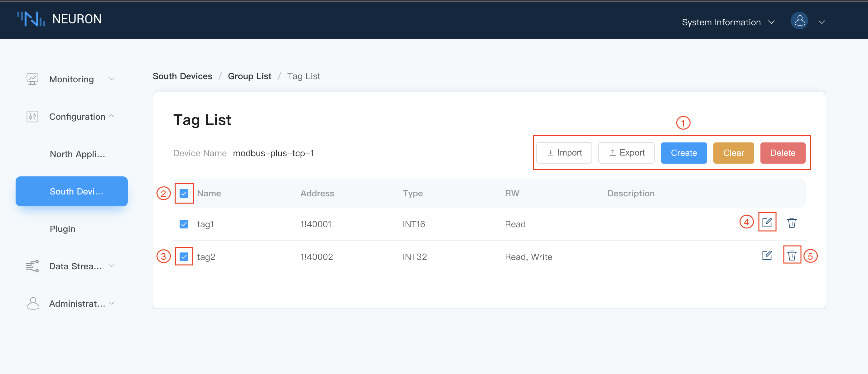This screenshot has height=374, width=868.
Task: Click the Export button
Action: coord(626,153)
